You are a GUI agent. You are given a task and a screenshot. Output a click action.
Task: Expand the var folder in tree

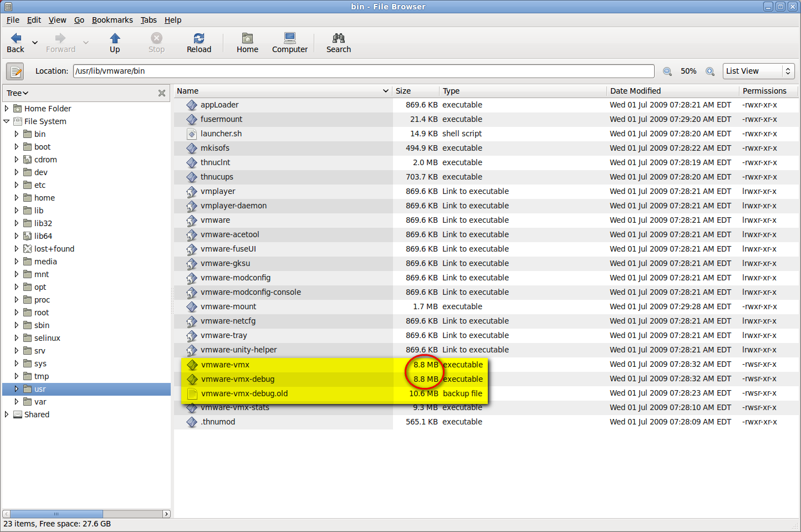(17, 402)
